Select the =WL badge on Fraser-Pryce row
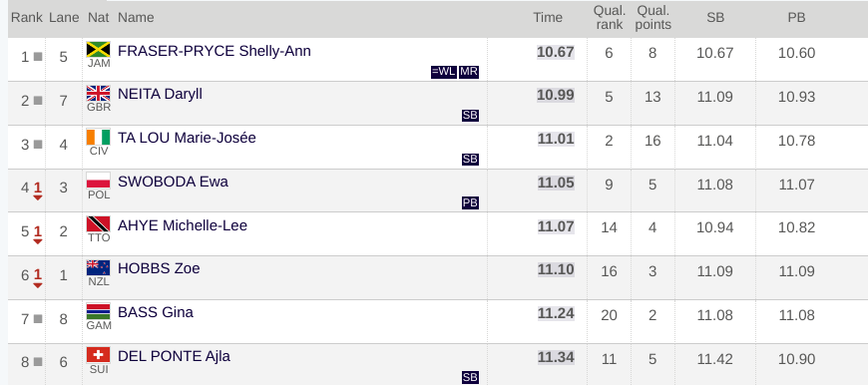 point(444,72)
